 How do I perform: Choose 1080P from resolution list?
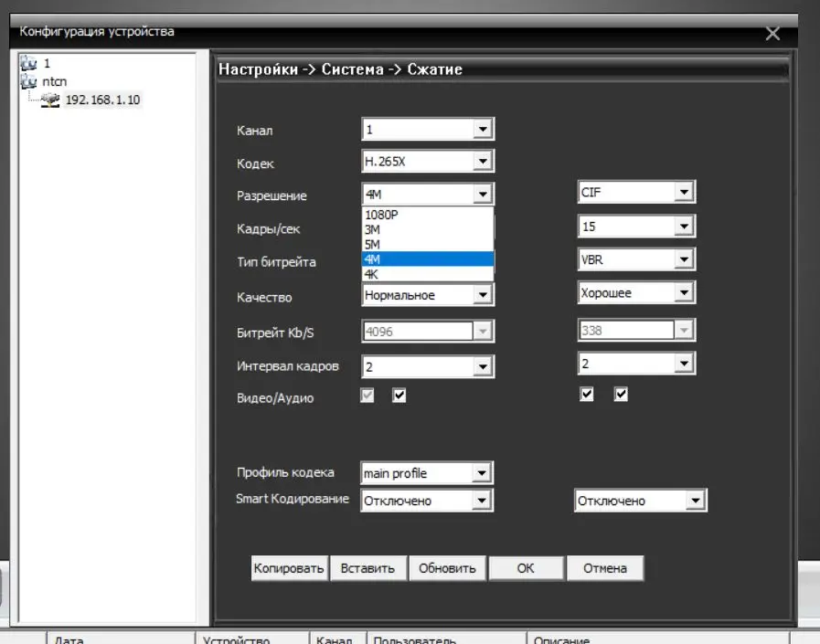[428, 215]
